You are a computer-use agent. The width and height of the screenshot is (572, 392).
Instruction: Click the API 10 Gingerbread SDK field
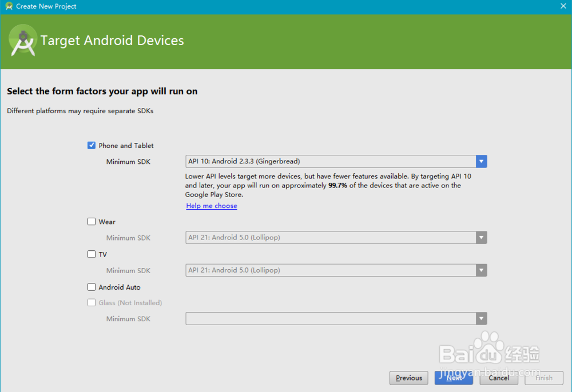coord(331,162)
